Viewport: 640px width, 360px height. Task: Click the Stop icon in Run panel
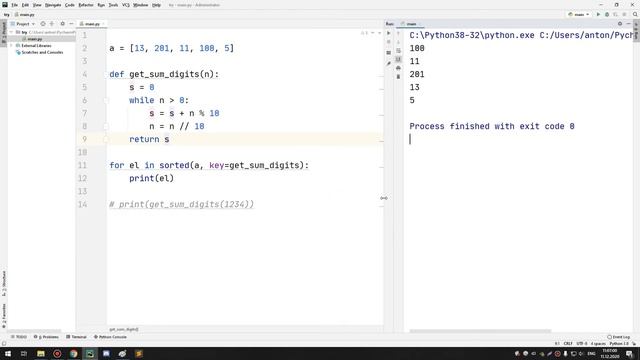click(389, 42)
